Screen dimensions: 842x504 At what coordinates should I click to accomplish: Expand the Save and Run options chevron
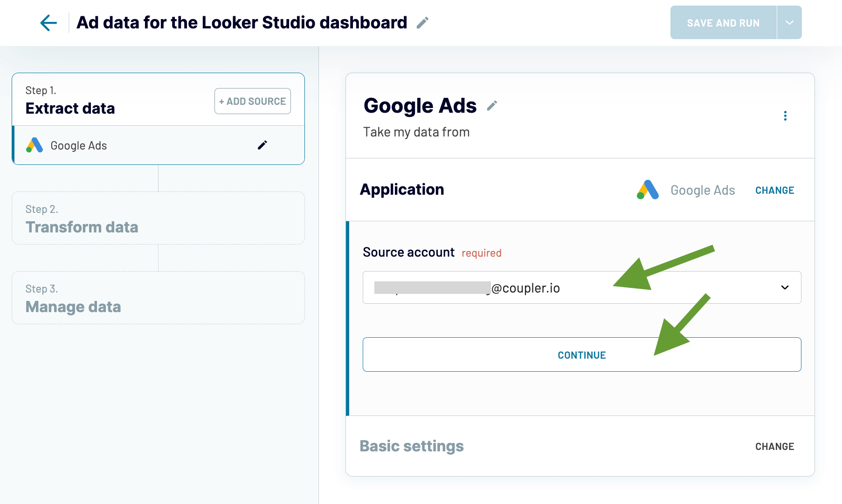789,22
